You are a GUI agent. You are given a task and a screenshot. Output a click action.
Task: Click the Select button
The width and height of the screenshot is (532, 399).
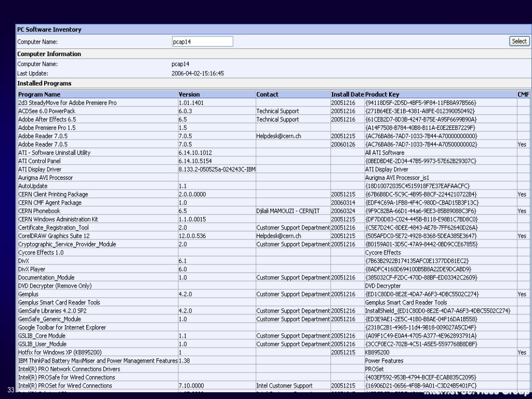(519, 42)
